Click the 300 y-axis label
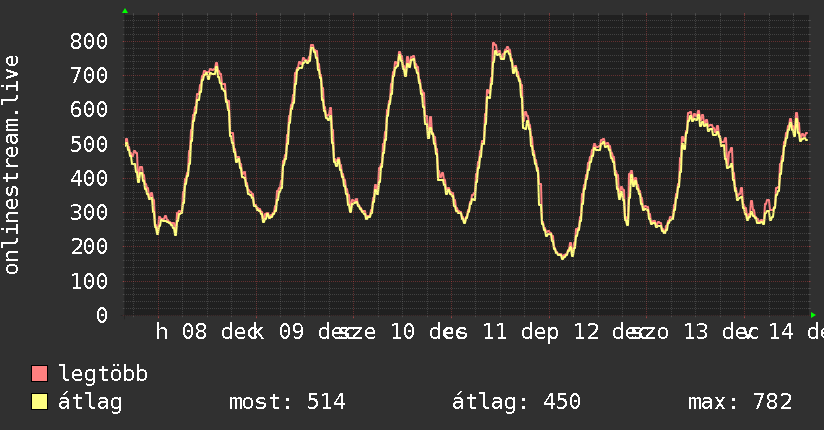824x430 pixels. 89,212
